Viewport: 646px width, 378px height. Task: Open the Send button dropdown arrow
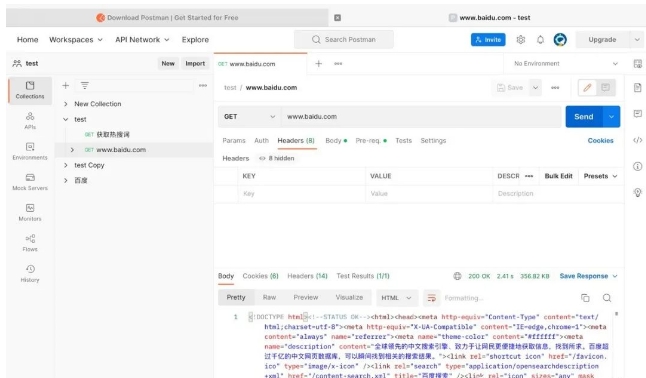coord(611,117)
